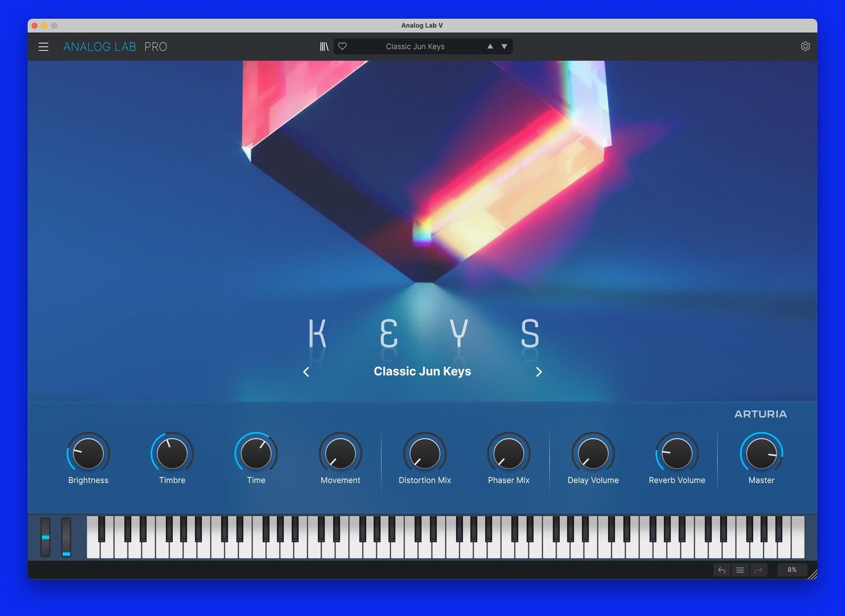845x616 pixels.
Task: Select previous preset with the up arrow
Action: (490, 46)
